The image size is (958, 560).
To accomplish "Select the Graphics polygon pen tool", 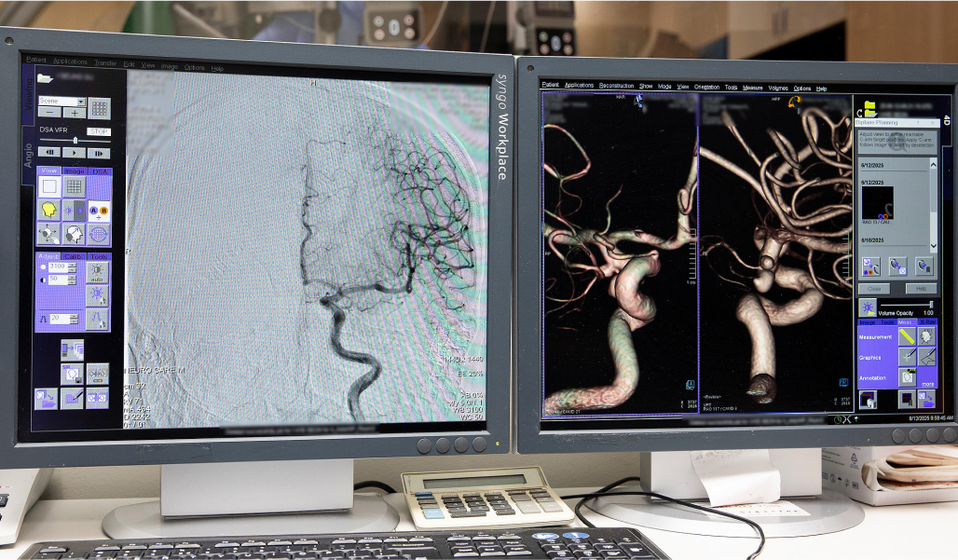I will [x=927, y=357].
